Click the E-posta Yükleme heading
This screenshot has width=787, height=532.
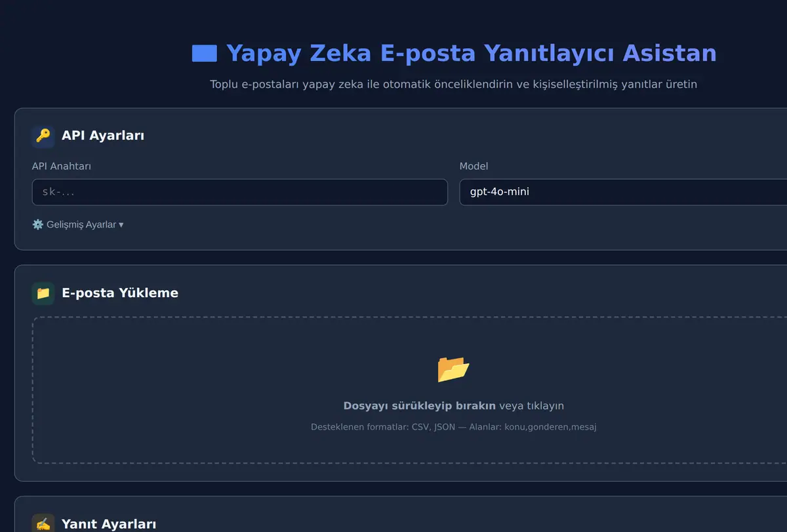coord(120,293)
